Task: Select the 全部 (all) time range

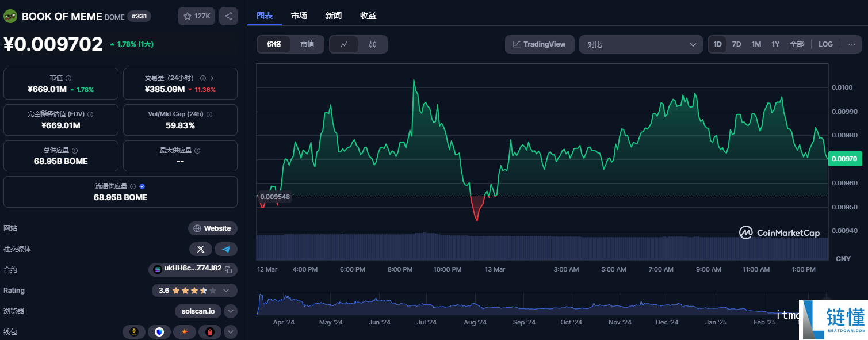Action: (797, 44)
